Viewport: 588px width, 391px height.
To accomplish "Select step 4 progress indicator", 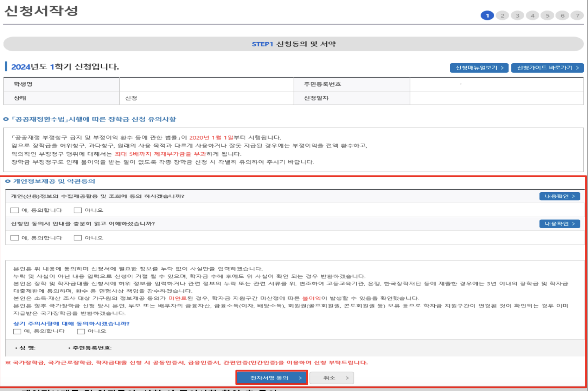I will click(532, 15).
